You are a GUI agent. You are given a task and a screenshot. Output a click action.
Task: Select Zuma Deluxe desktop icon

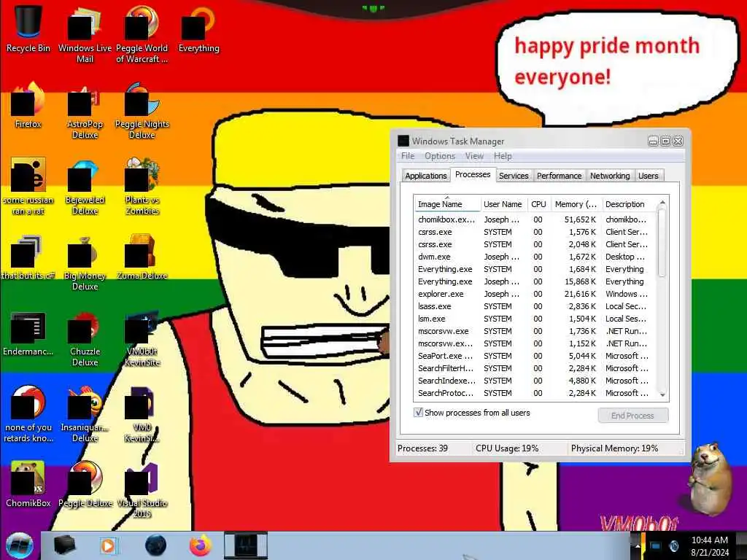(142, 257)
